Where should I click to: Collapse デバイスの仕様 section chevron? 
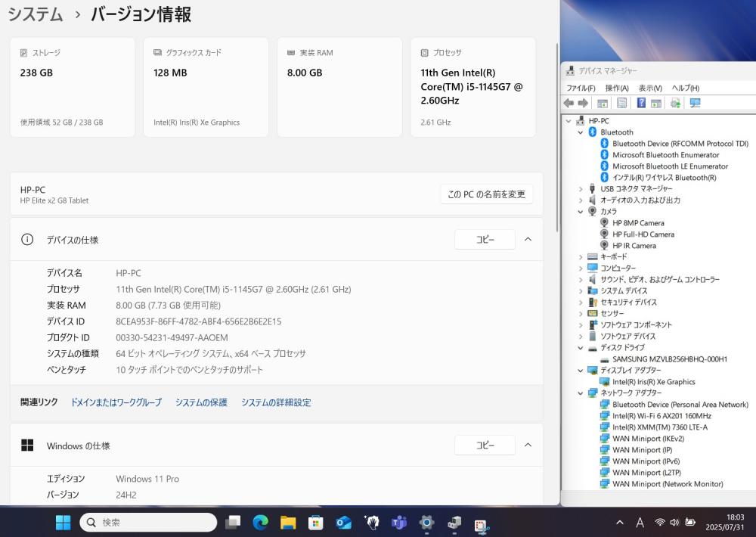528,239
